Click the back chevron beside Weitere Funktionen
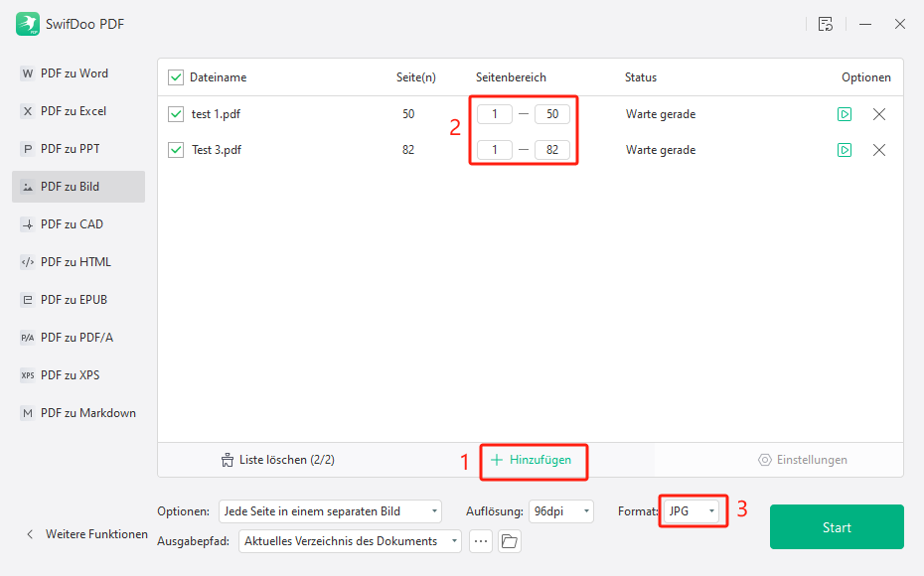Image resolution: width=924 pixels, height=576 pixels. tap(30, 534)
